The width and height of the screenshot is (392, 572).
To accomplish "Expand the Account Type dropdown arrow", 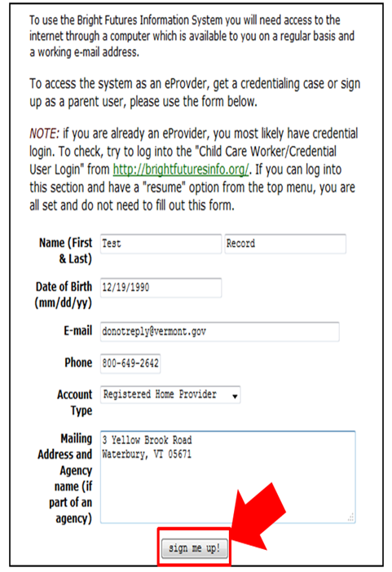I will 235,396.
